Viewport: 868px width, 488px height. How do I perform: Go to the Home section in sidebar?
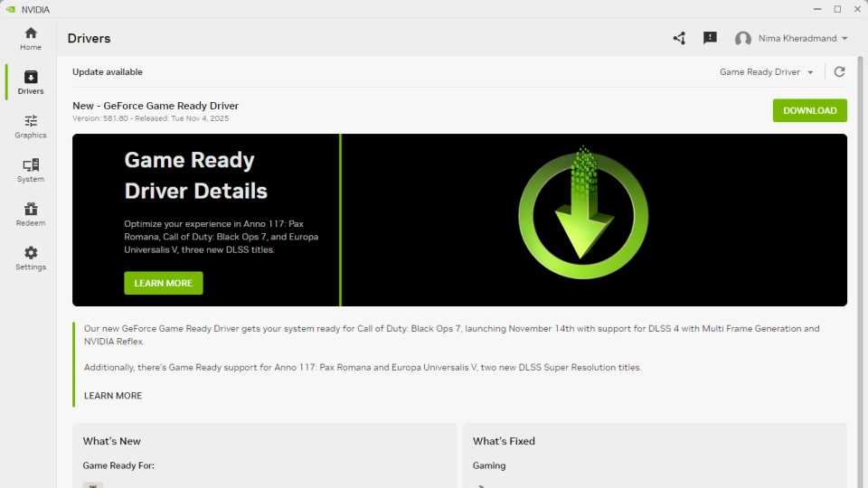(31, 38)
